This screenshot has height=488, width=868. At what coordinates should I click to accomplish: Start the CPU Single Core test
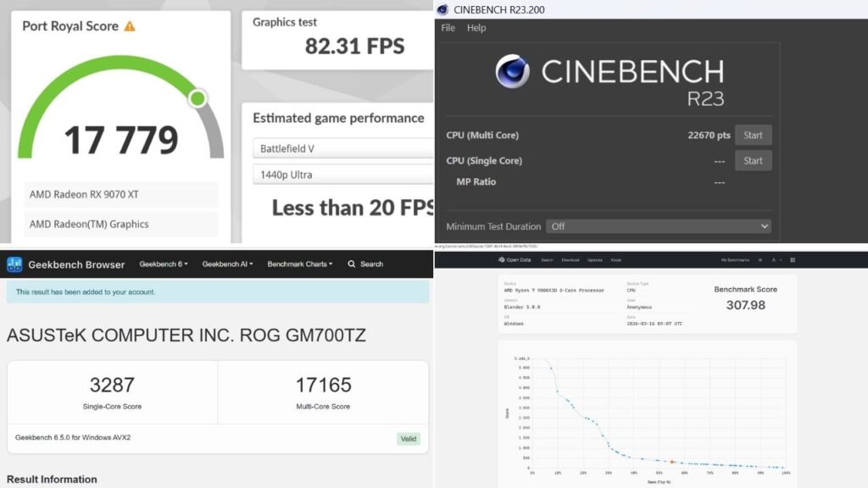[x=753, y=161]
